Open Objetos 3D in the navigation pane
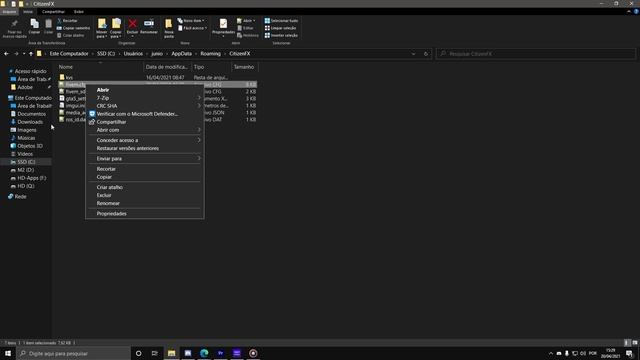Screen dimensions: 640x360 coord(30,146)
